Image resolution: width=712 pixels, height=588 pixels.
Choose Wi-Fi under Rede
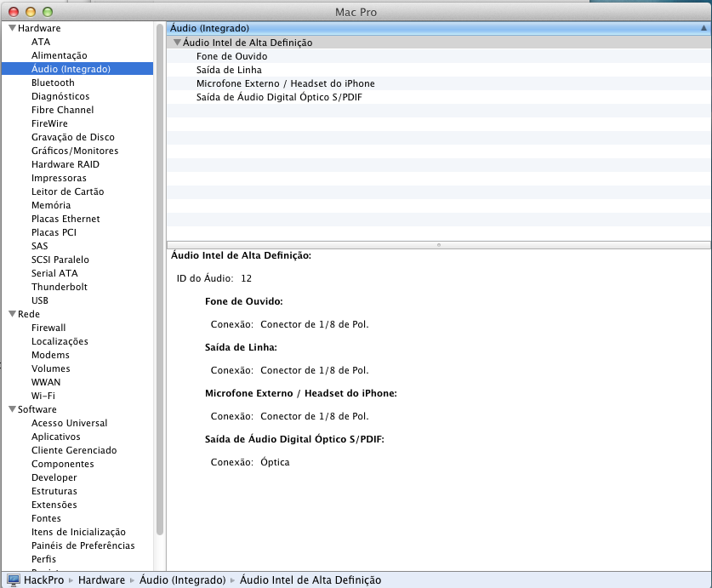[43, 396]
